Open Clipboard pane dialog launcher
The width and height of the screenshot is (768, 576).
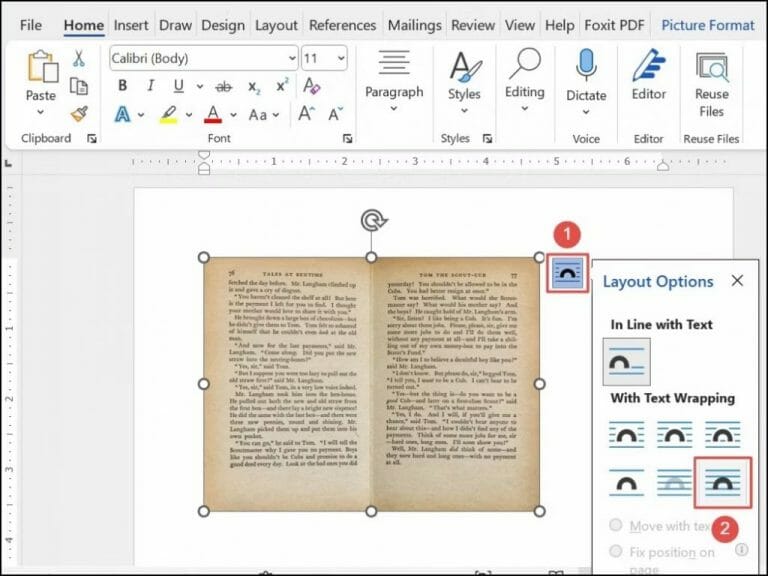point(92,139)
